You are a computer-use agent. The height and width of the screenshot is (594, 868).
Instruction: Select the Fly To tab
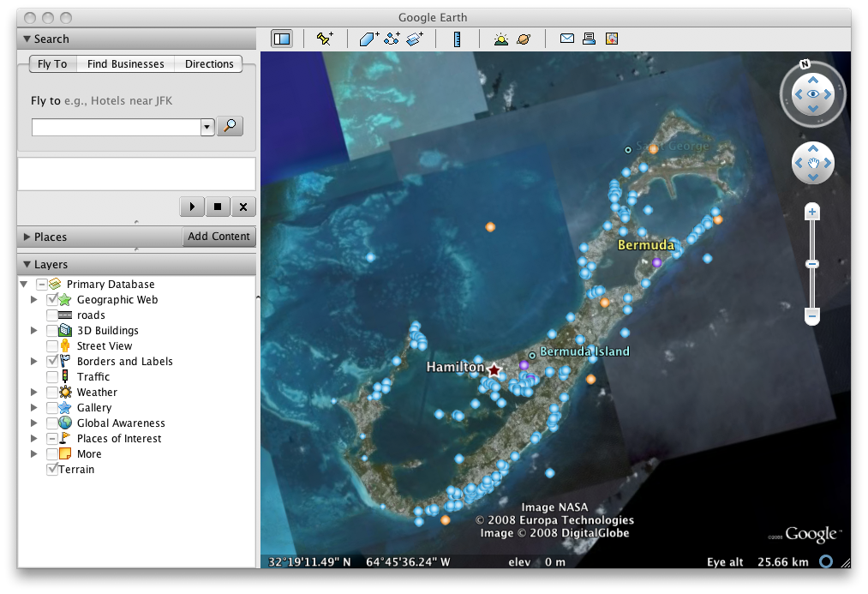click(52, 63)
